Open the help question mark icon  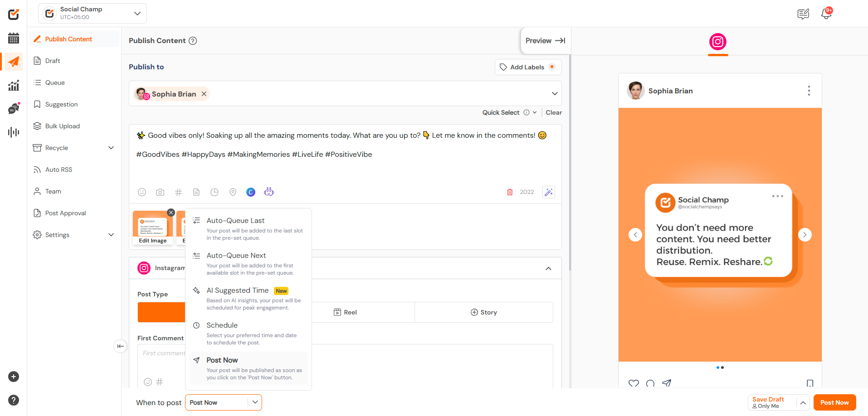[x=14, y=400]
